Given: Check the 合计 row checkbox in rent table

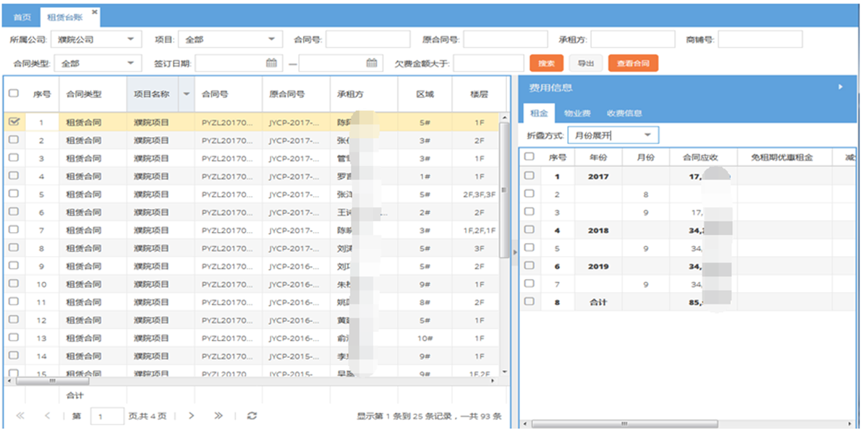Looking at the screenshot, I should [529, 302].
